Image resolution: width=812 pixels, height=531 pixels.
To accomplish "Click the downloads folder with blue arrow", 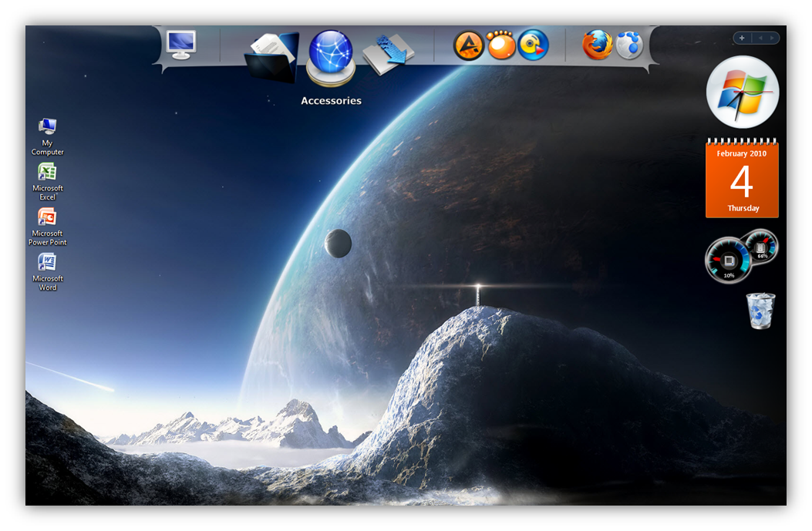I will click(388, 55).
